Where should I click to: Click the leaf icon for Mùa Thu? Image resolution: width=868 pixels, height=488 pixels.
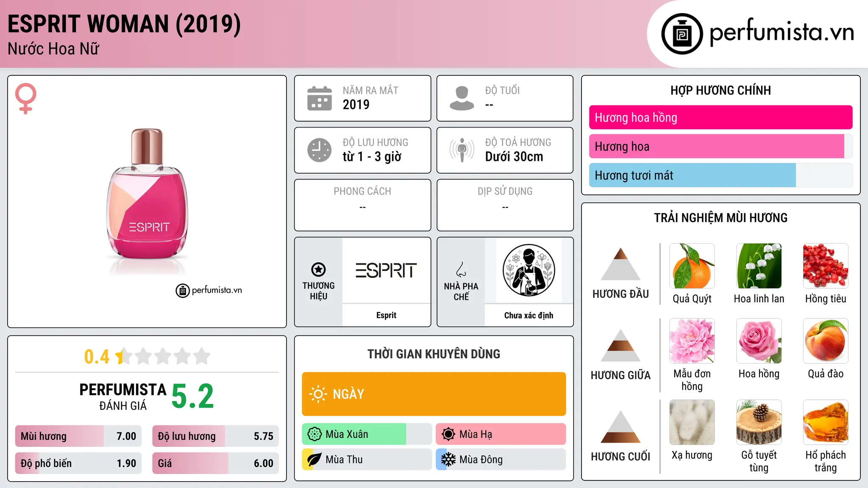[314, 460]
